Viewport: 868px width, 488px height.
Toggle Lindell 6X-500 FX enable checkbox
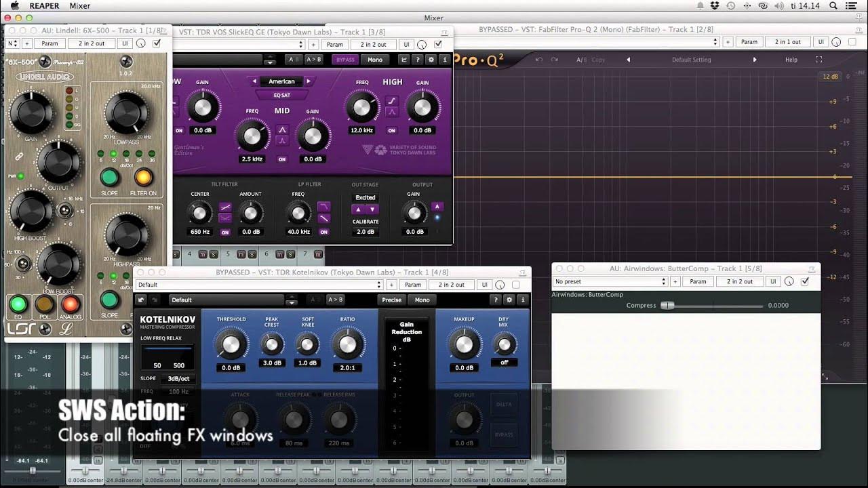point(157,43)
